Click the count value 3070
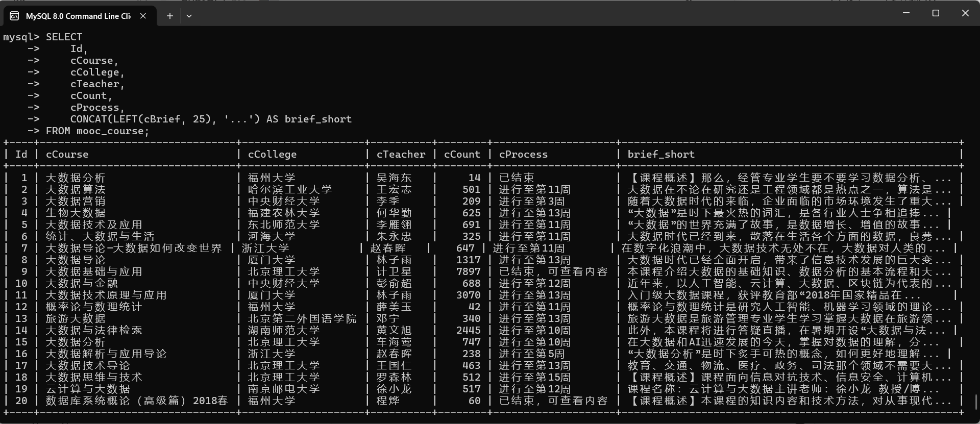 click(469, 295)
